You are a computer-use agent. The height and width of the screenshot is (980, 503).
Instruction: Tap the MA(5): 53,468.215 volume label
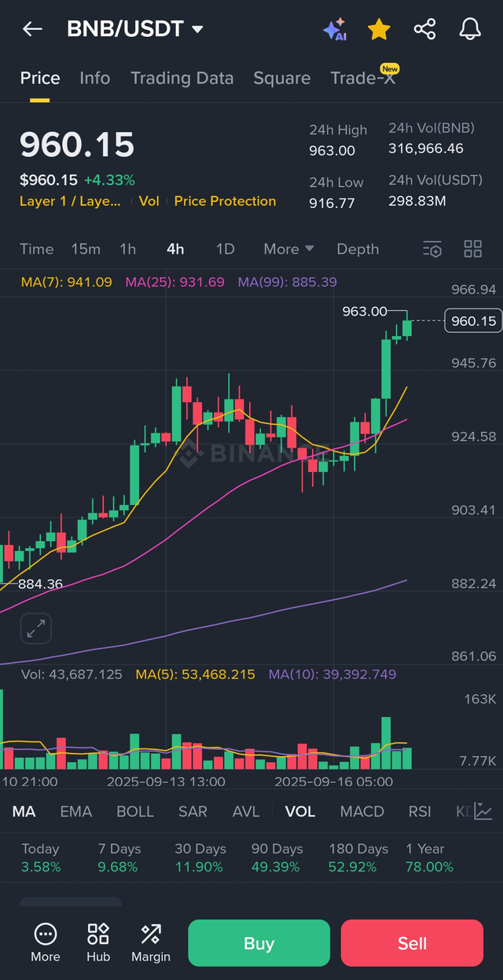point(196,674)
